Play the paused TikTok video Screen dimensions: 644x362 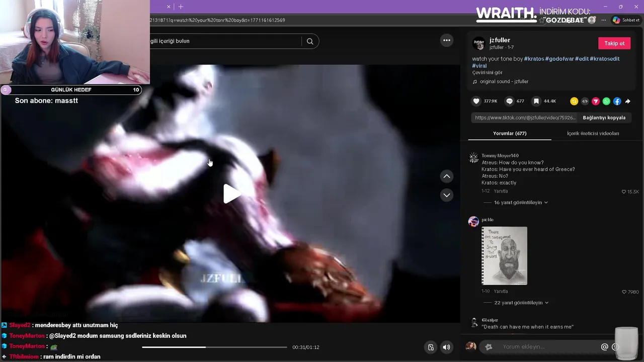pos(231,194)
